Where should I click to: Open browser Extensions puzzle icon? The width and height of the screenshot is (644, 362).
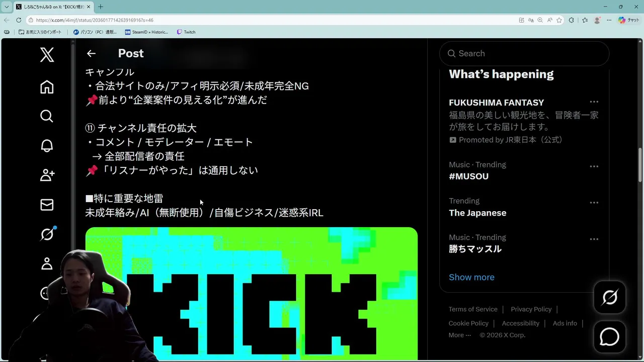coord(571,20)
